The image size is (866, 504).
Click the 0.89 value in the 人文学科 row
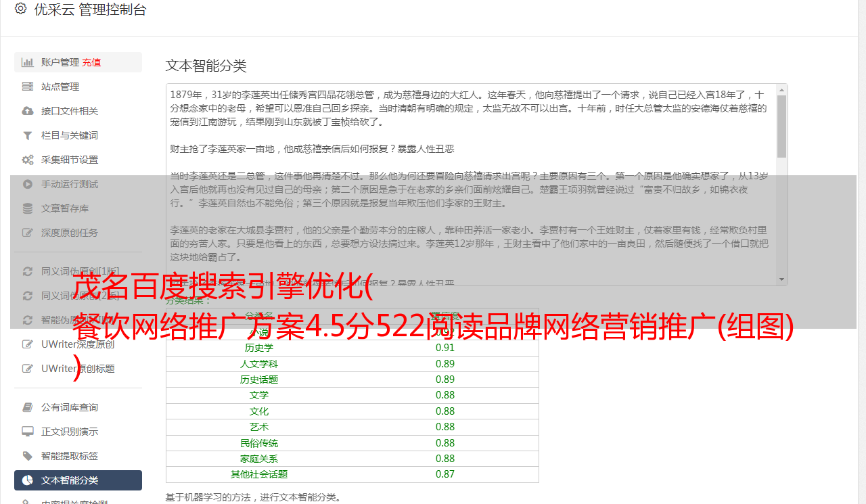(x=445, y=364)
